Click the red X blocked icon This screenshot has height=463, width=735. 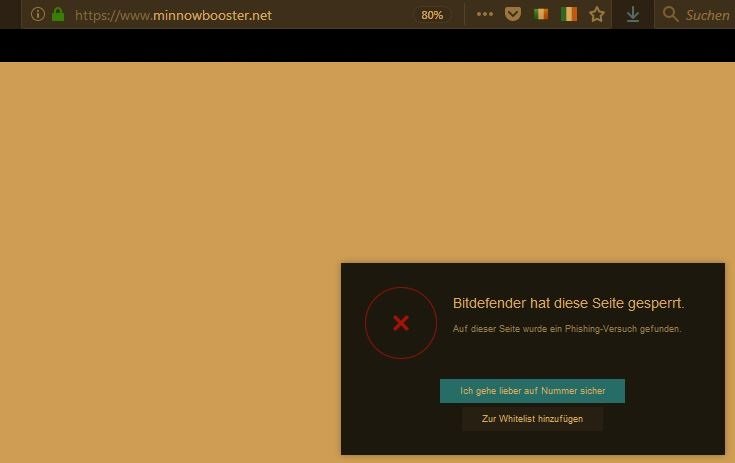pos(401,323)
